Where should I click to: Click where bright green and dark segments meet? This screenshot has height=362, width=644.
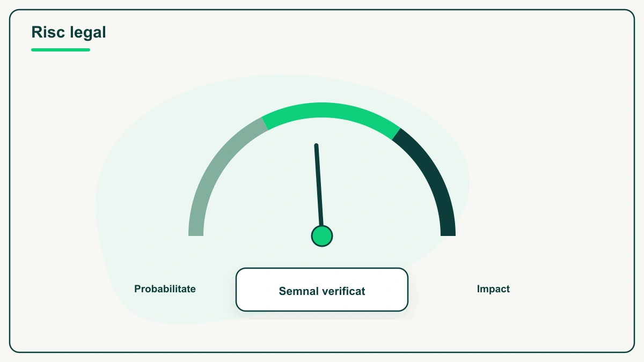click(x=397, y=134)
